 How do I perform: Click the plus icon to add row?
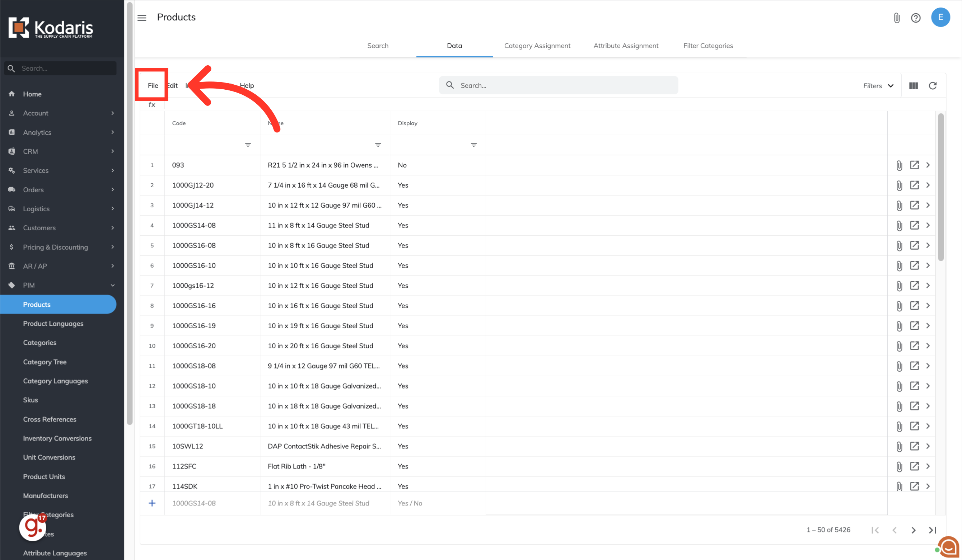click(152, 503)
